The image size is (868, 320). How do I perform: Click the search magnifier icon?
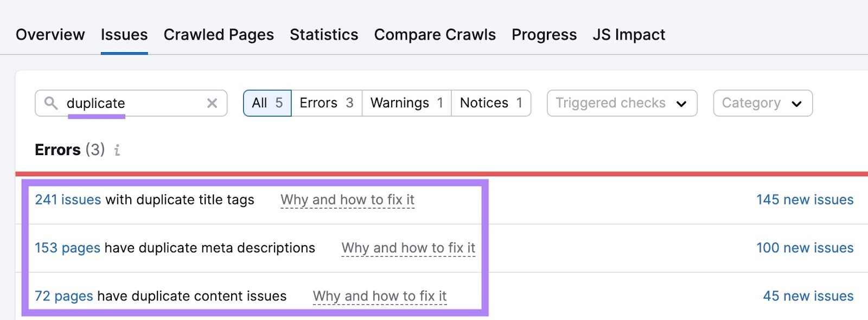click(x=51, y=103)
